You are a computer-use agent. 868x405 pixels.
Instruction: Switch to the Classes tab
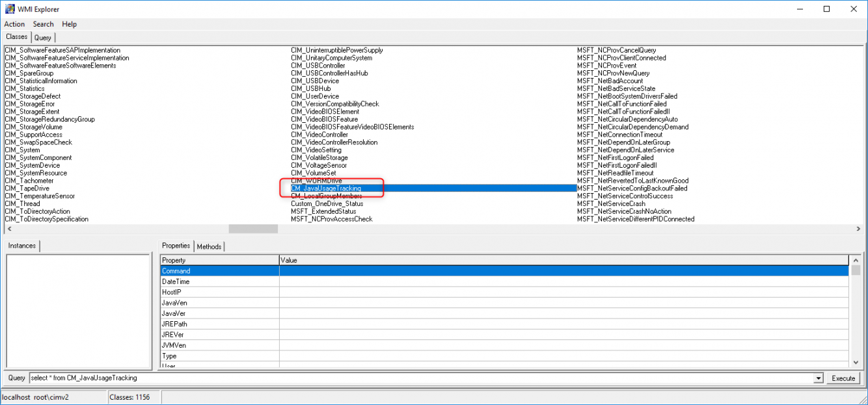point(16,37)
